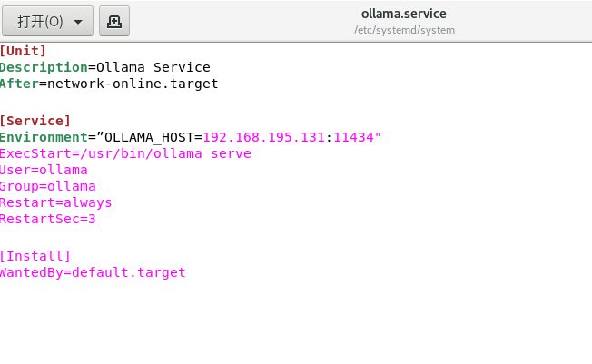The width and height of the screenshot is (592, 364).
Task: Click the ollama.service title in the header
Action: pos(404,14)
